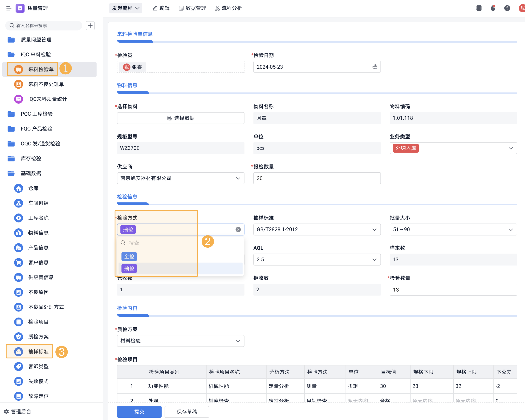This screenshot has width=525, height=420.
Task: Expand the 业务类型 dropdown
Action: tap(510, 148)
